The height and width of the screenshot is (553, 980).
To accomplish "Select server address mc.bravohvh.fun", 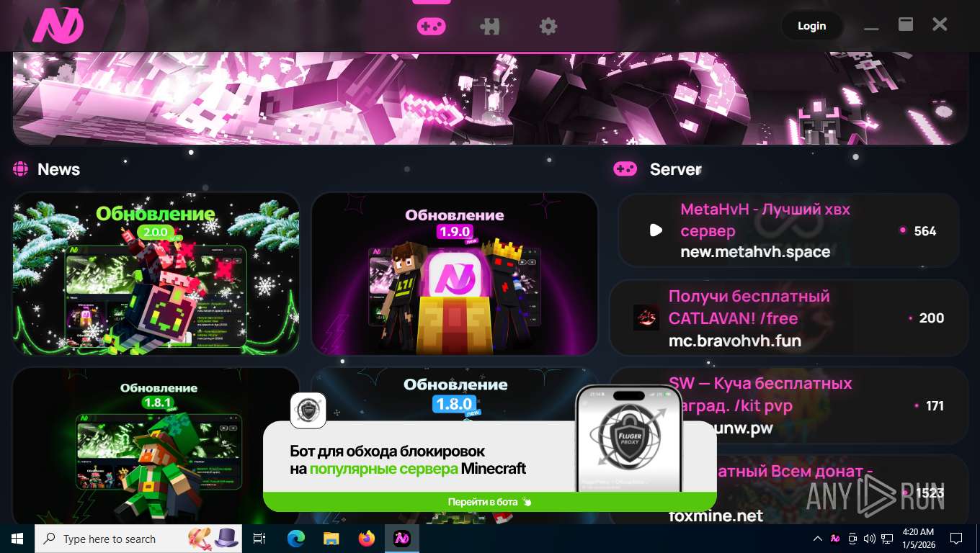I will click(735, 340).
